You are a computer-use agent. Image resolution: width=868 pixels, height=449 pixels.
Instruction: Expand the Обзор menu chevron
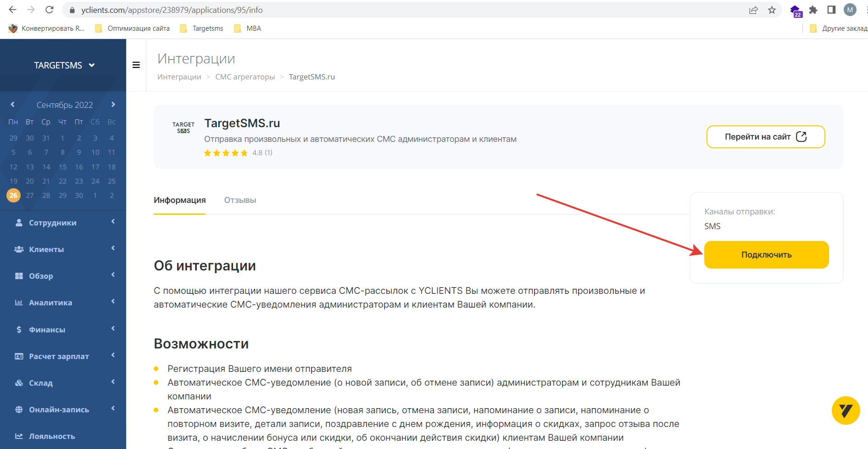click(113, 275)
